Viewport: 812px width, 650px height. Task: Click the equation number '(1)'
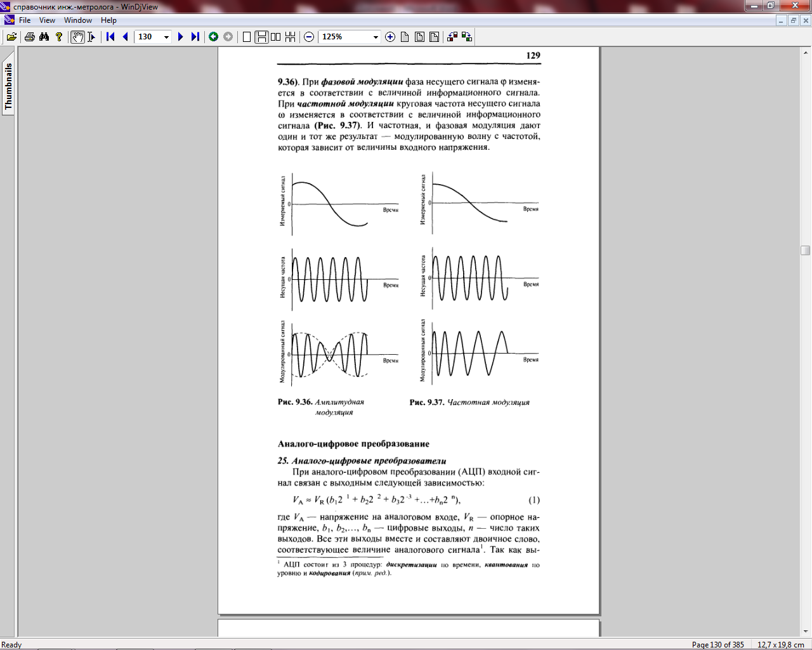coord(534,500)
